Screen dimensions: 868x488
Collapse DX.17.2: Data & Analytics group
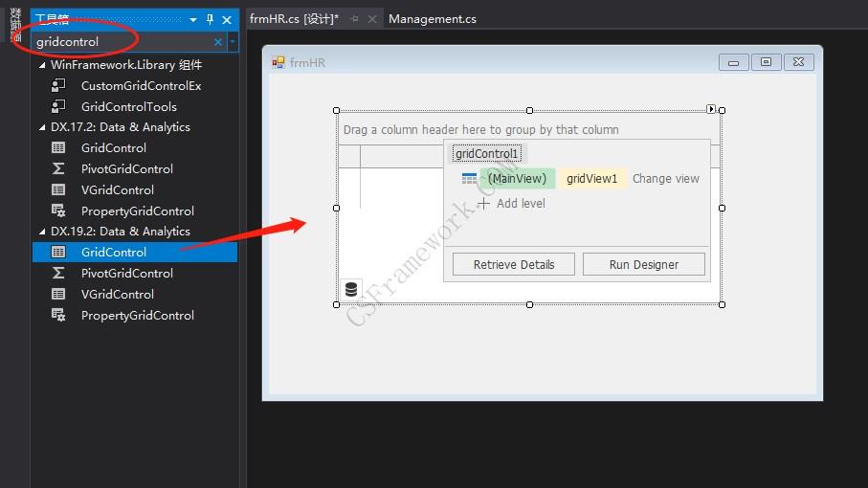42,127
